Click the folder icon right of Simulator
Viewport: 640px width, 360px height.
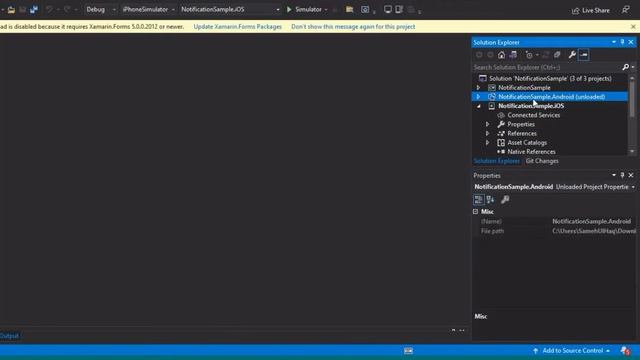pos(349,9)
